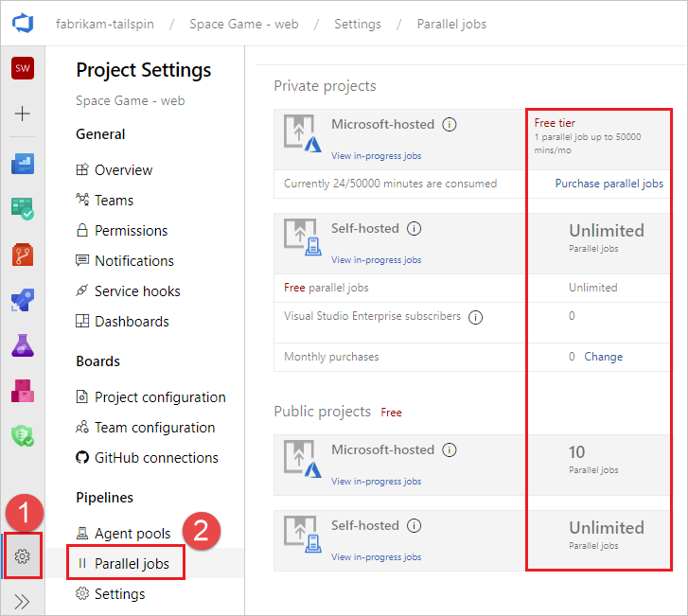The image size is (688, 616).
Task: Click the SW project avatar icon
Action: pyautogui.click(x=23, y=68)
